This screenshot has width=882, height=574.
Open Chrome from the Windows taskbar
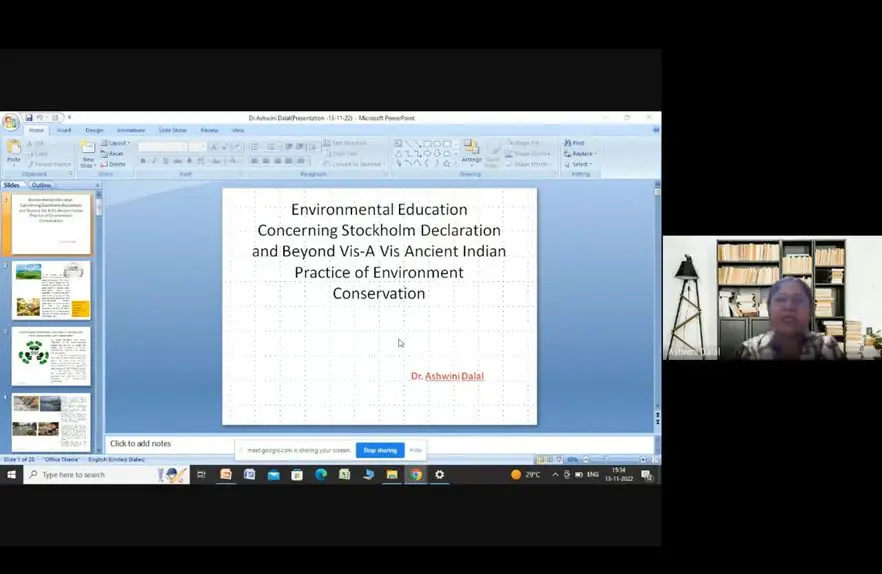click(x=415, y=475)
